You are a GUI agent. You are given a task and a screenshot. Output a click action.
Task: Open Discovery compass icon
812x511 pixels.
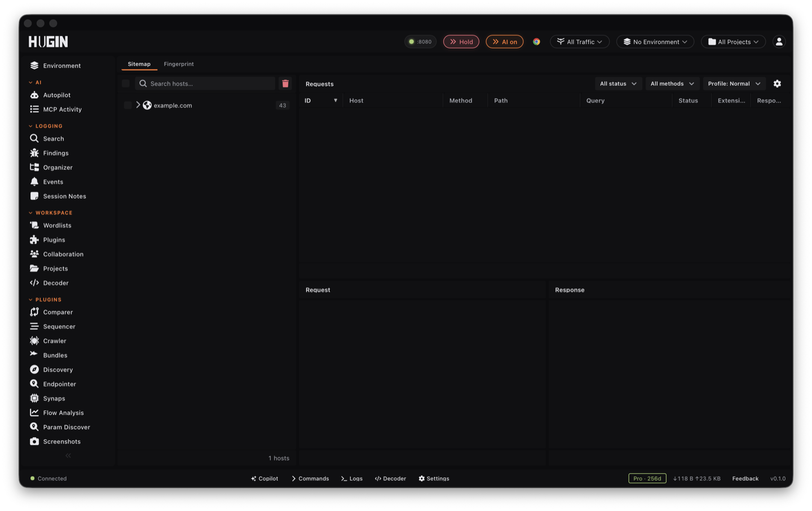(x=34, y=369)
